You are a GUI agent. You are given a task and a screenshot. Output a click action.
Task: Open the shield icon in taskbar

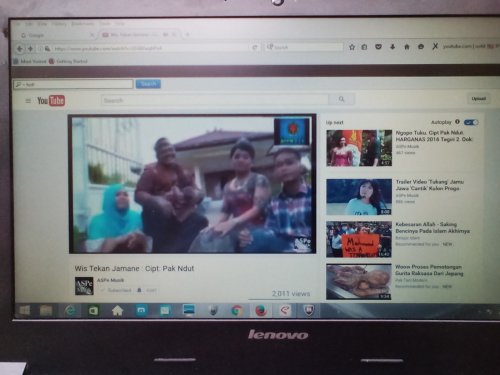pyautogui.click(x=309, y=311)
